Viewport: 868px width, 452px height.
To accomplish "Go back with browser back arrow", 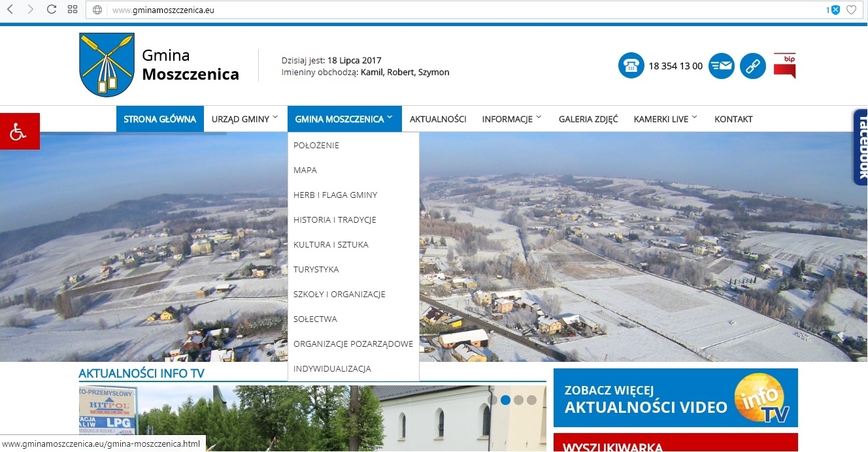I will tap(10, 10).
